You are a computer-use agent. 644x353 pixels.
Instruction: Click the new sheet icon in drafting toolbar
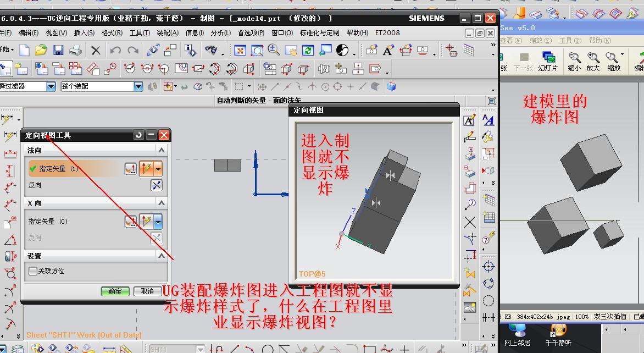tap(5, 69)
